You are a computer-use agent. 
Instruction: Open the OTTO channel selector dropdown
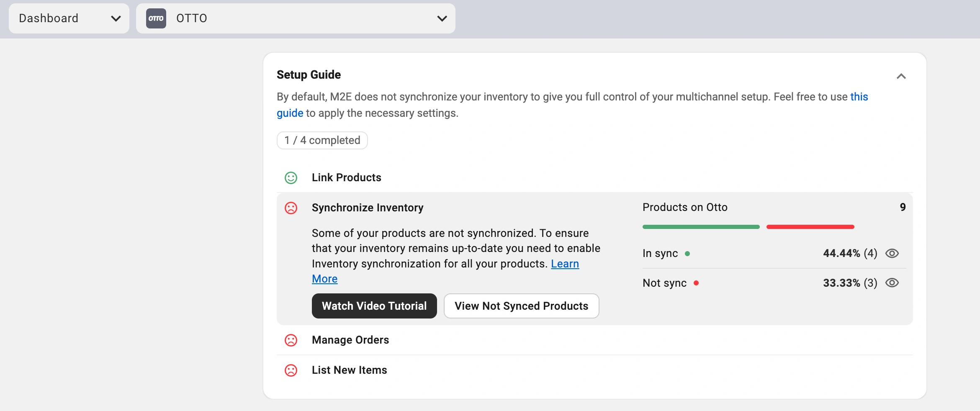(x=296, y=18)
